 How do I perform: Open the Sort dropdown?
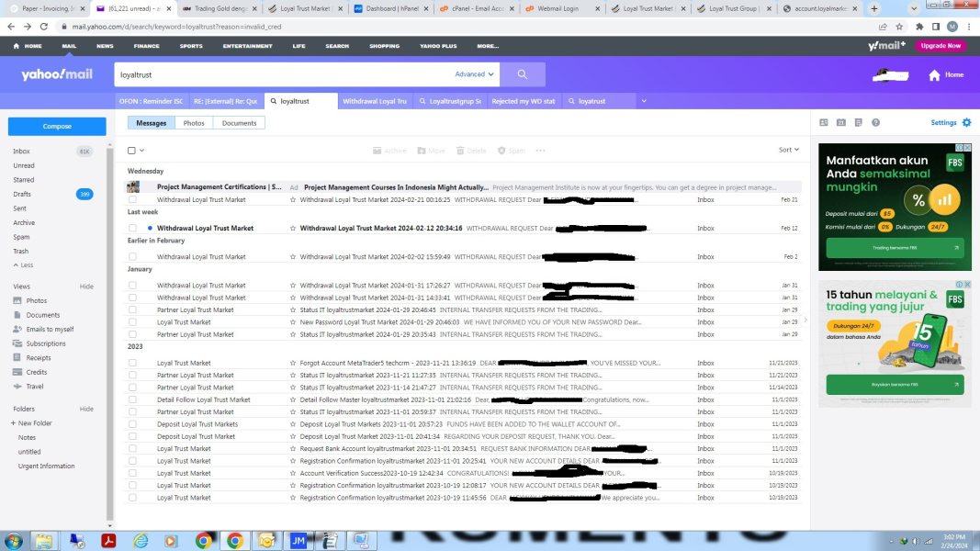(789, 150)
